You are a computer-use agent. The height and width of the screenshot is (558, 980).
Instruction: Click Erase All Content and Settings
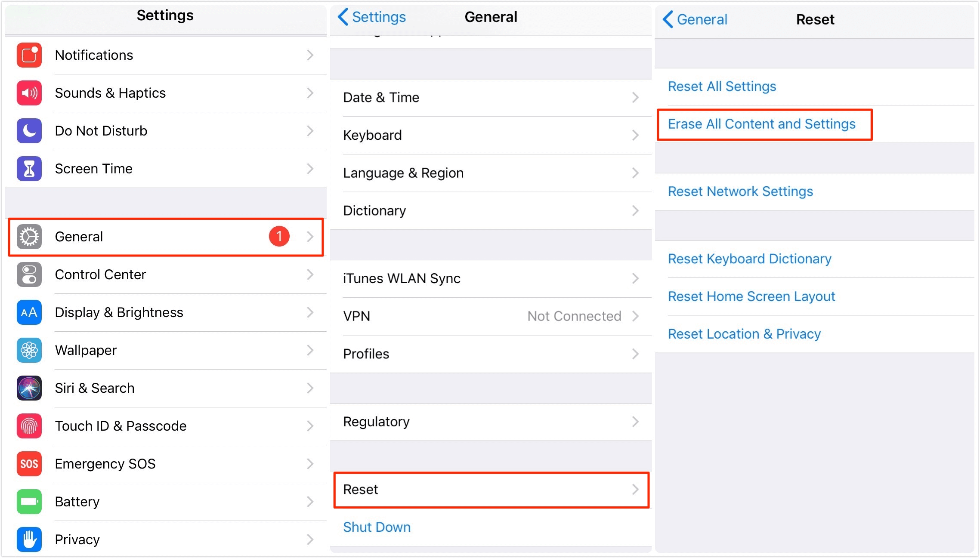pos(762,123)
